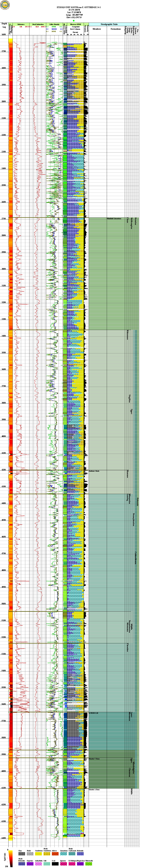Click the 'Virgilian' stage label
Screen dimensions: 164x868
tap(129, 398)
